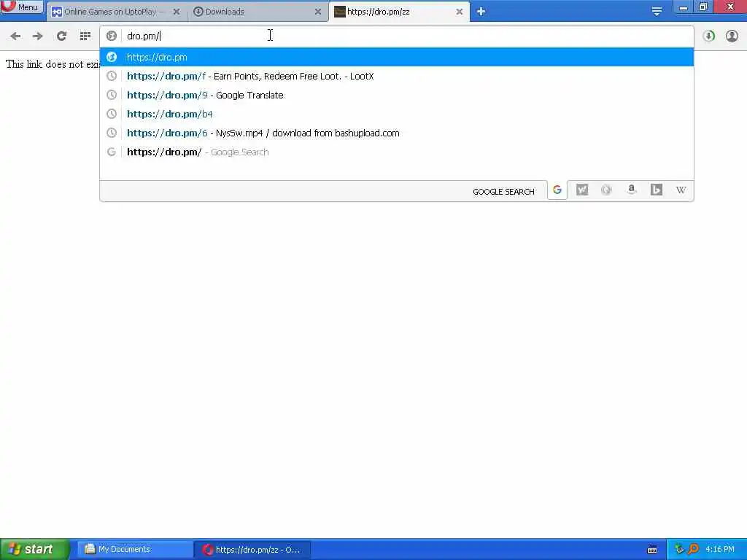Select DuckDuckGo search engine icon
This screenshot has width=747, height=560.
(606, 190)
